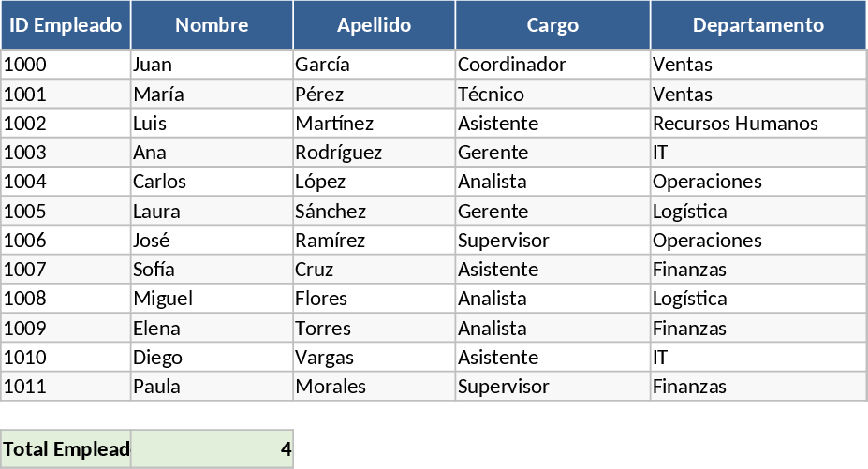868x469 pixels.
Task: Click the Cargo header cell
Action: tap(552, 25)
